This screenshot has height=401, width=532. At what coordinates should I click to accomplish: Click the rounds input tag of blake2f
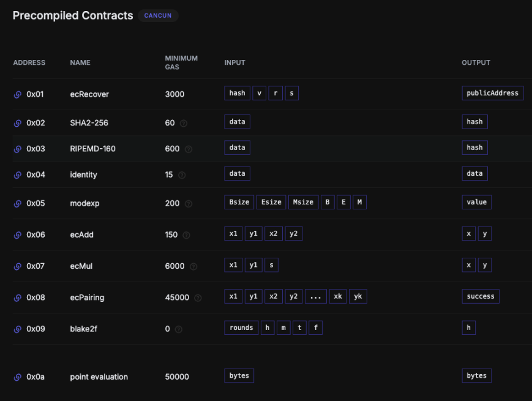[x=241, y=328]
